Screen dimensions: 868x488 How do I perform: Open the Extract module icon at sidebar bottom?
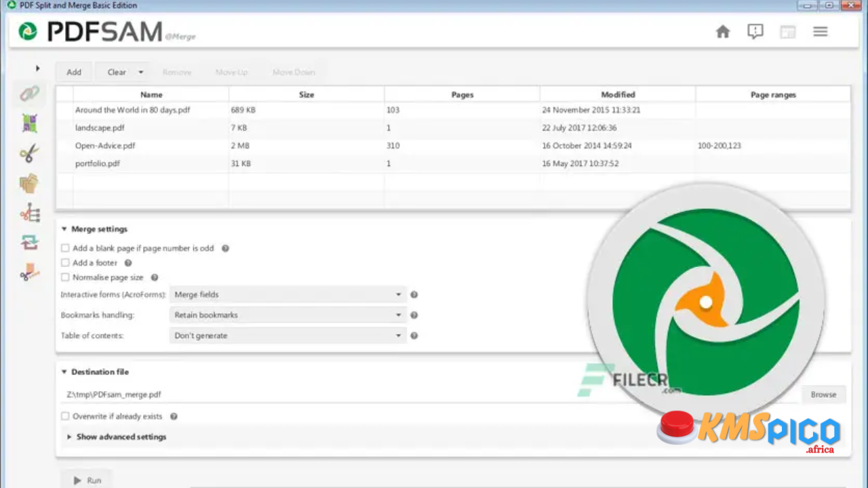(29, 272)
